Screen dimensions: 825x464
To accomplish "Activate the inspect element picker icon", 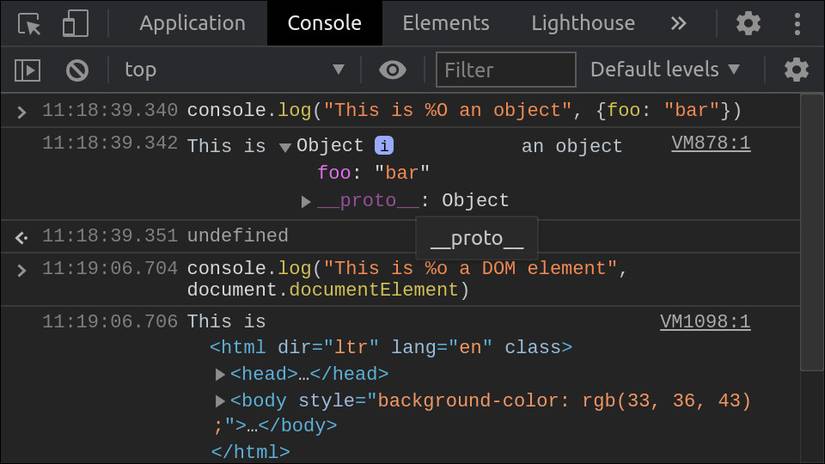I will point(29,23).
